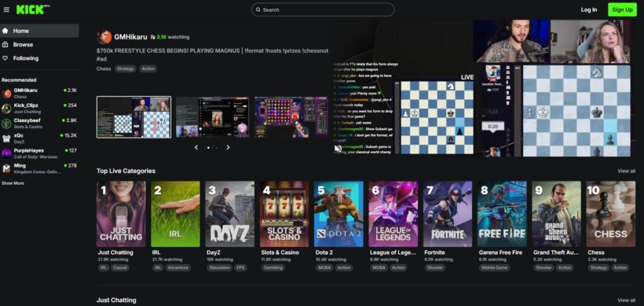View all Just Chatting streams
This screenshot has width=644, height=306.
[626, 300]
